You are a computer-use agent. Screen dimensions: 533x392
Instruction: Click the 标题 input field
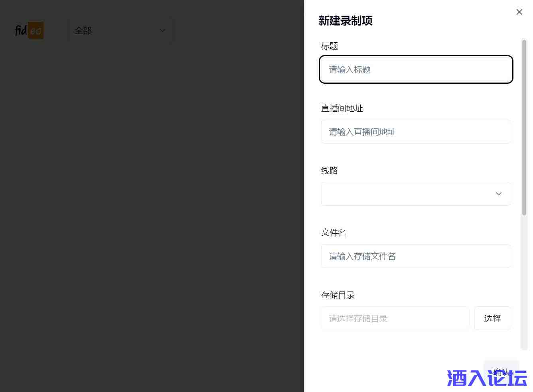[x=416, y=69]
